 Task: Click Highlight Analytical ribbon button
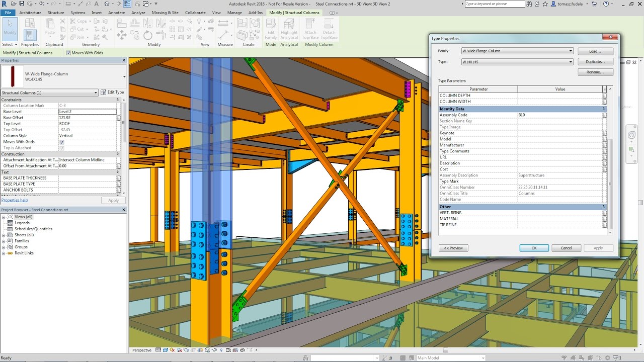coord(289,29)
